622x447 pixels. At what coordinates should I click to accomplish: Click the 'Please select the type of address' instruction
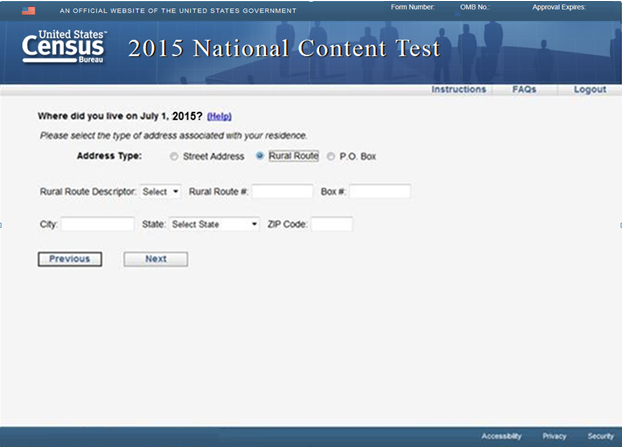pos(173,136)
